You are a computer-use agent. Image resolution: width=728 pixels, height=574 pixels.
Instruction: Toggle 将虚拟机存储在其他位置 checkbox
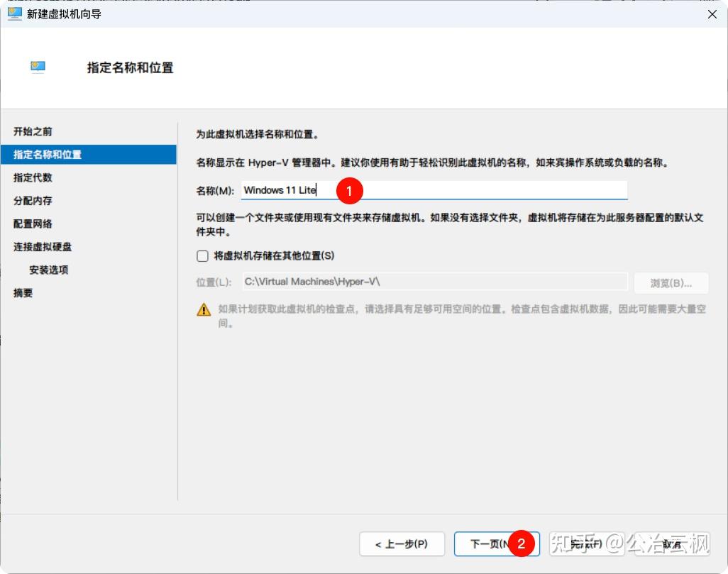(202, 255)
